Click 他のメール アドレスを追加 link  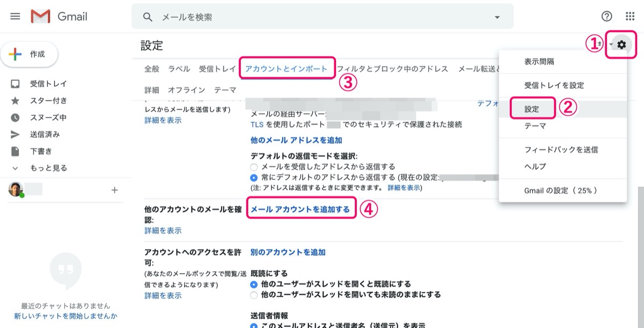[296, 140]
